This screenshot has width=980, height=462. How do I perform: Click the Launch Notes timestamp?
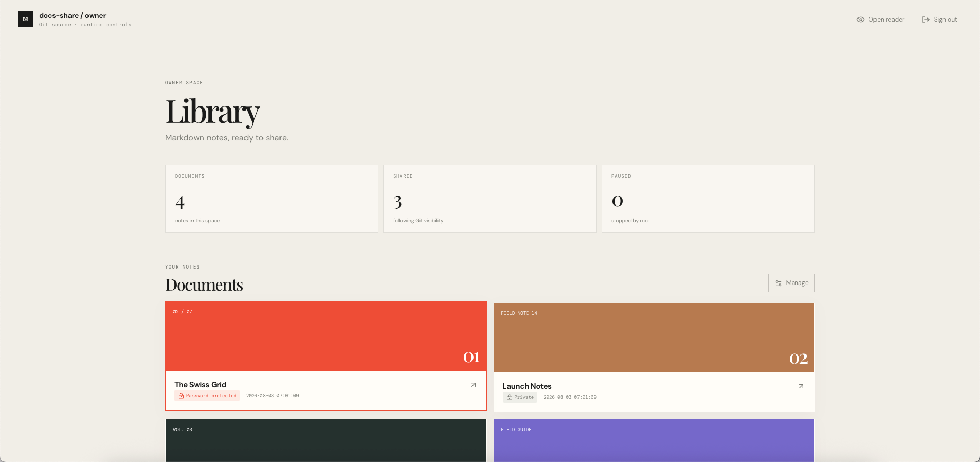coord(570,397)
